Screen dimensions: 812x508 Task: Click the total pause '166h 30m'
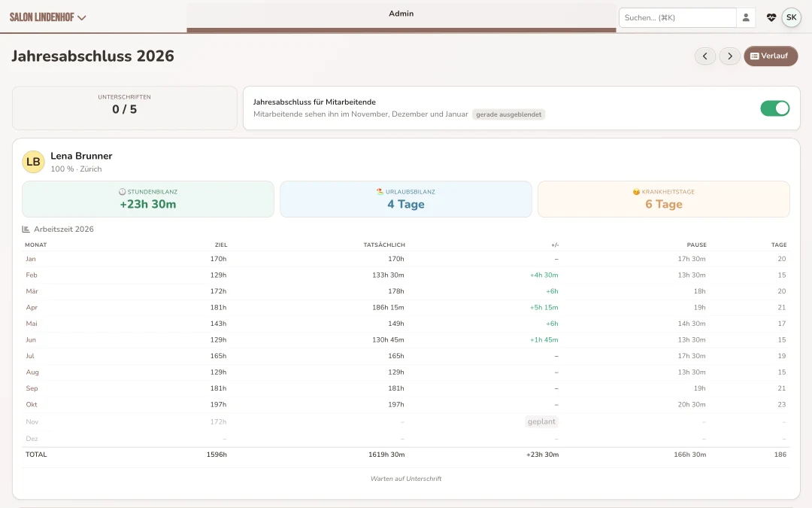(x=689, y=455)
